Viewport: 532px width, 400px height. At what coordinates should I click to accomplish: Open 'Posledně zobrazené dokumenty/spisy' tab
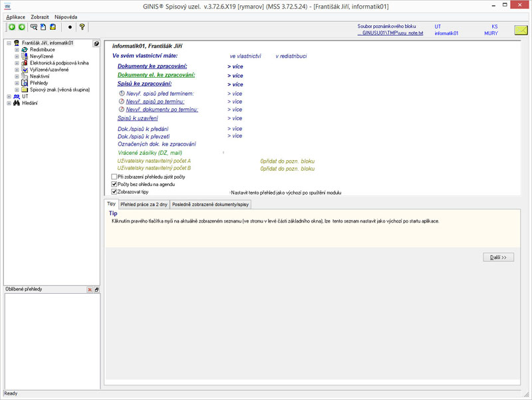point(210,205)
